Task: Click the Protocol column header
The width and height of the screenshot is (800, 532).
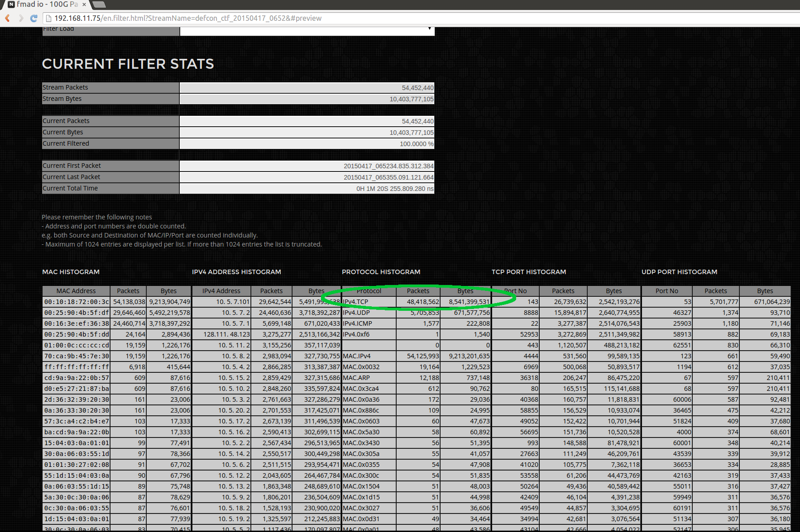Action: [x=368, y=290]
